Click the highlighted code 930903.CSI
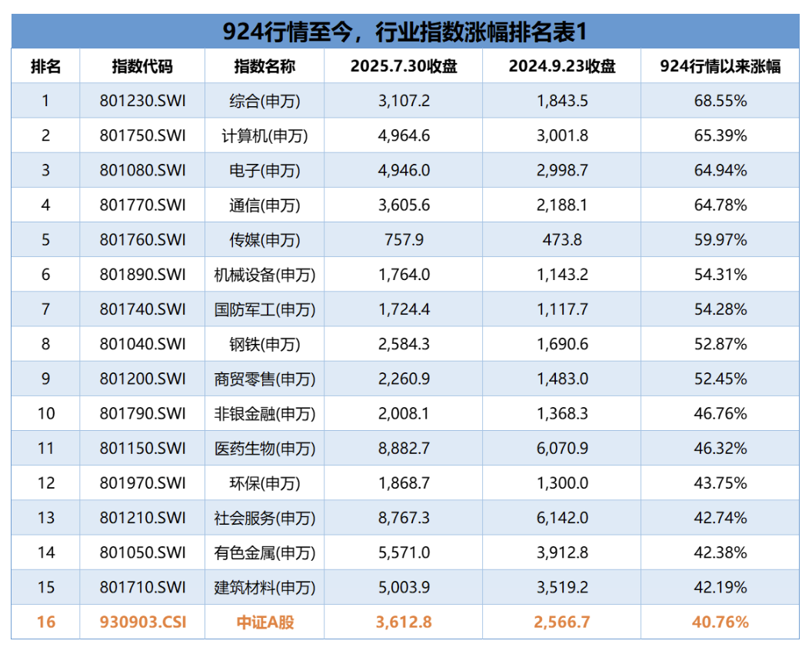 tap(142, 622)
